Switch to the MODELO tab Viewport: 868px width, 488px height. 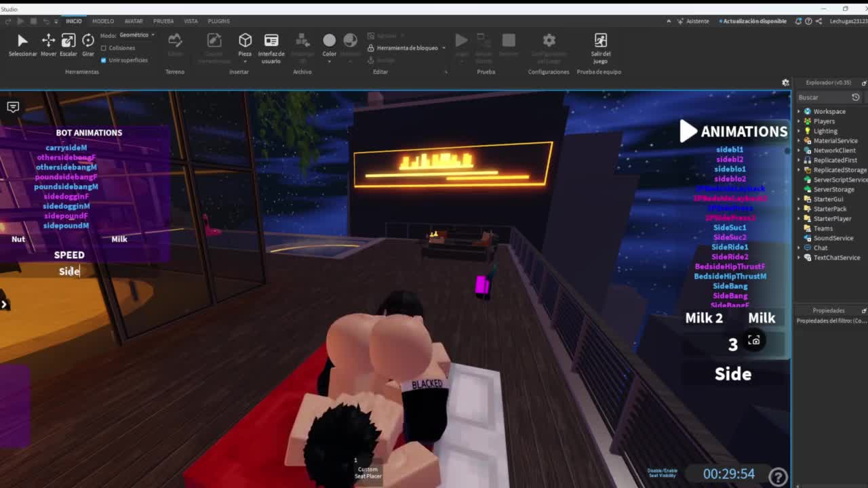pos(103,21)
